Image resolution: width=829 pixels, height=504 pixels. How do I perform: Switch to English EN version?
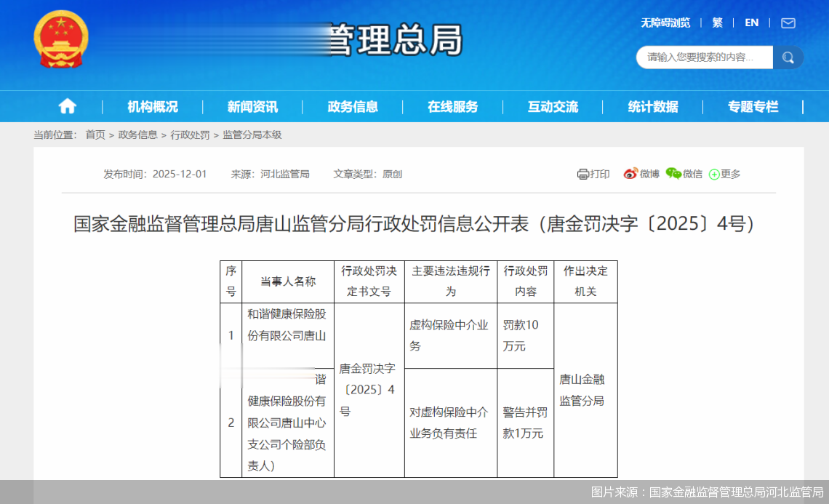click(x=751, y=23)
